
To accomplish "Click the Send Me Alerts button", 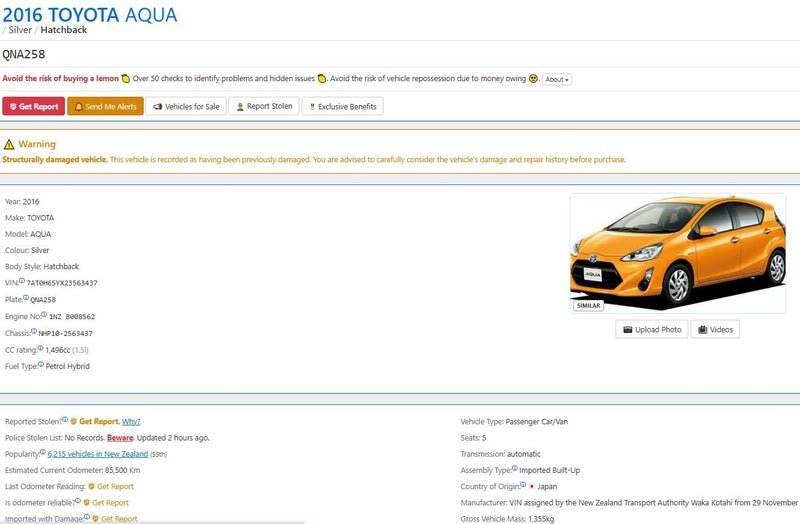I will 106,106.
